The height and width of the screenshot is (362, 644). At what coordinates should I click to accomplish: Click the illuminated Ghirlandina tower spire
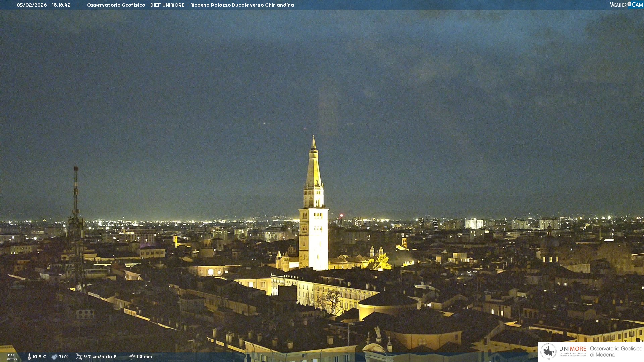pyautogui.click(x=314, y=168)
